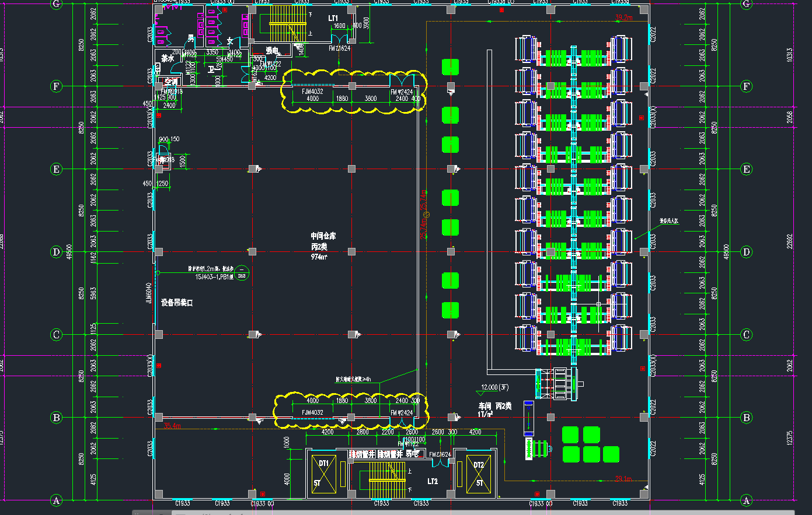Pick the JLM6040 door tag
This screenshot has width=812, height=515.
tap(149, 294)
